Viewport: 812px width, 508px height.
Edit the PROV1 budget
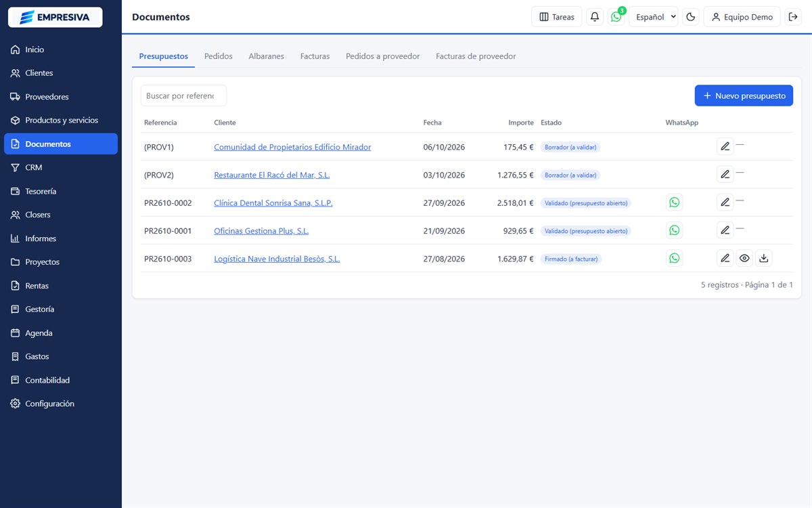pyautogui.click(x=725, y=146)
